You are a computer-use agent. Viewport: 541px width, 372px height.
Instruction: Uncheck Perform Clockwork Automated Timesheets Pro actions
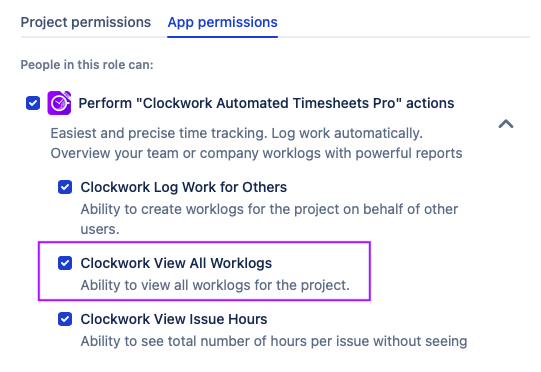(x=33, y=103)
